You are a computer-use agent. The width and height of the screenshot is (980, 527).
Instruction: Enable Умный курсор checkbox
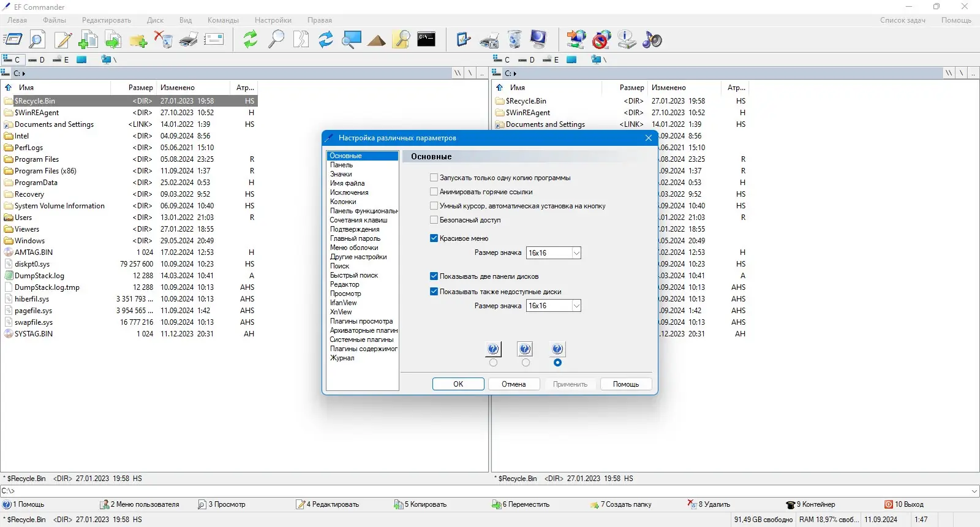click(x=434, y=206)
